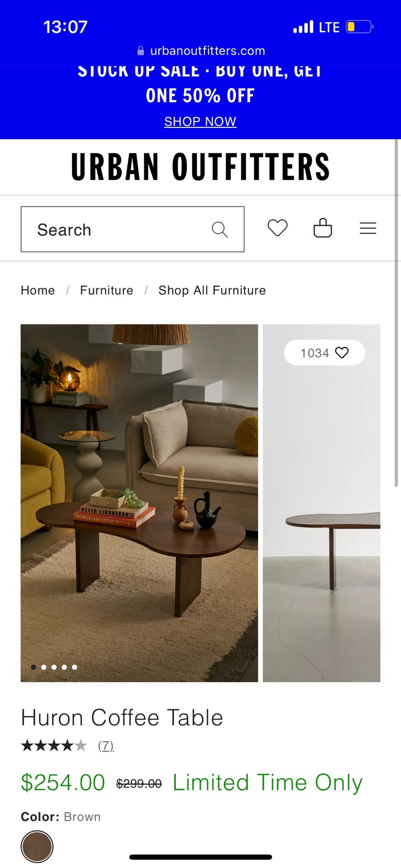Open the hamburger menu icon
Screen dimensions: 401x868
368,228
